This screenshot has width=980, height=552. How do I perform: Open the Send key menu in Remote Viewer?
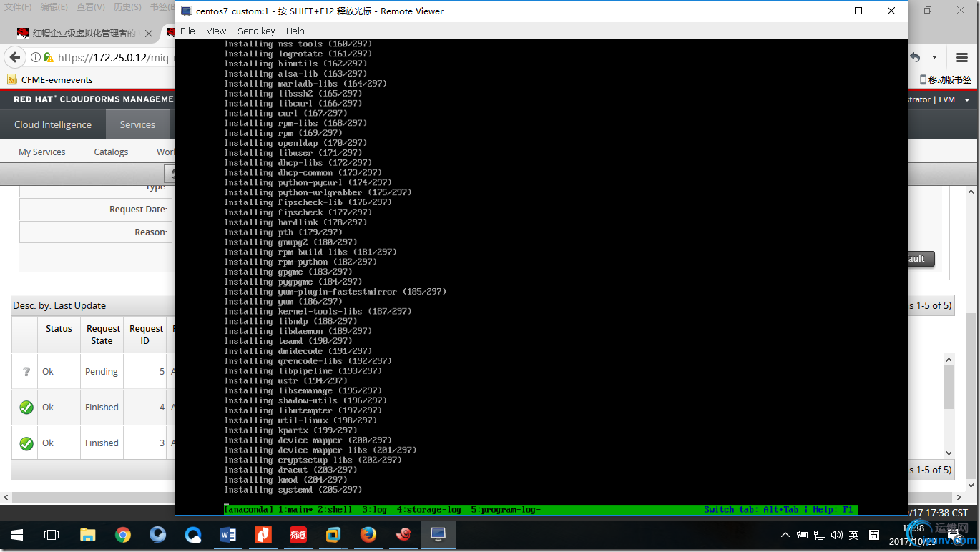point(256,31)
